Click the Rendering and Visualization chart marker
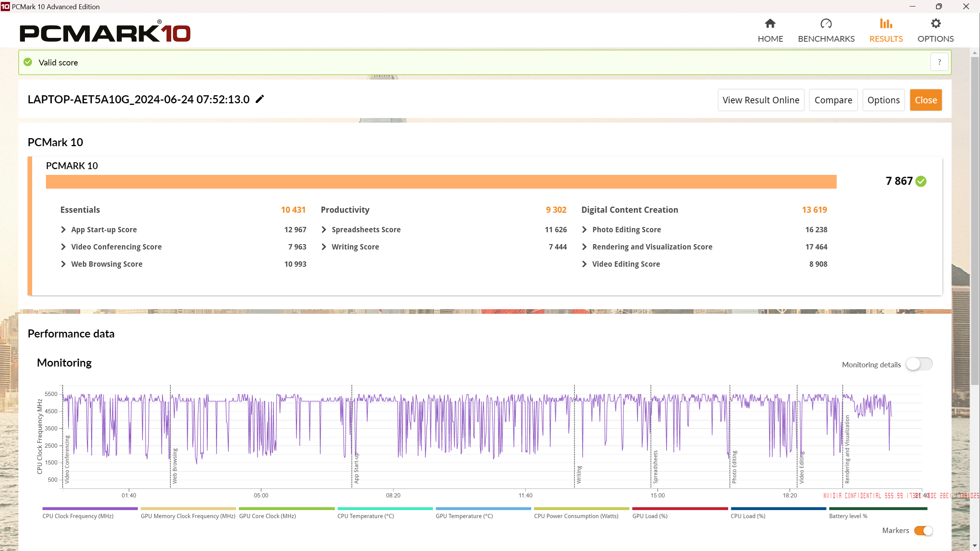The height and width of the screenshot is (551, 980). tap(847, 450)
